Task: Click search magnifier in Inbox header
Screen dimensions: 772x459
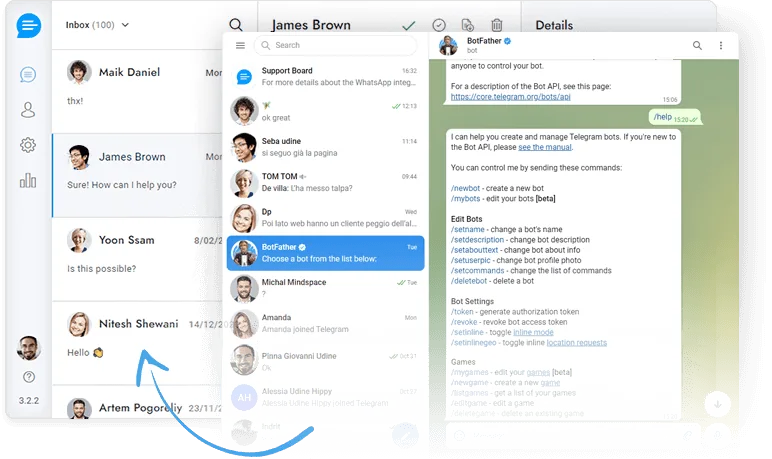Action: point(236,25)
